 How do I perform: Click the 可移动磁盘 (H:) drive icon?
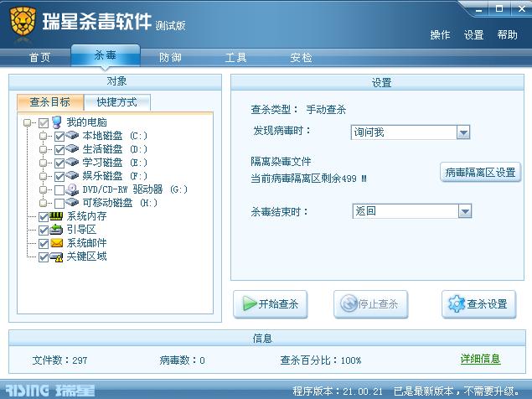pos(72,202)
